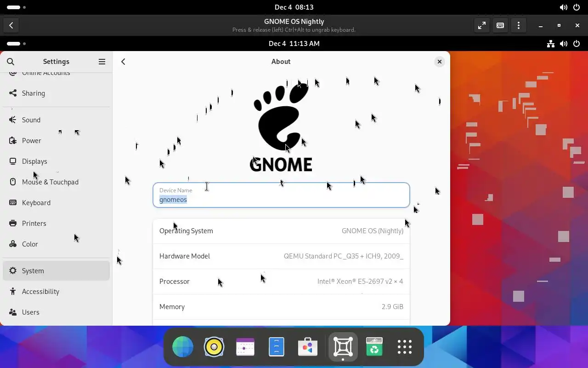Open Mouse & Touchpad settings
588x368 pixels.
click(56, 182)
